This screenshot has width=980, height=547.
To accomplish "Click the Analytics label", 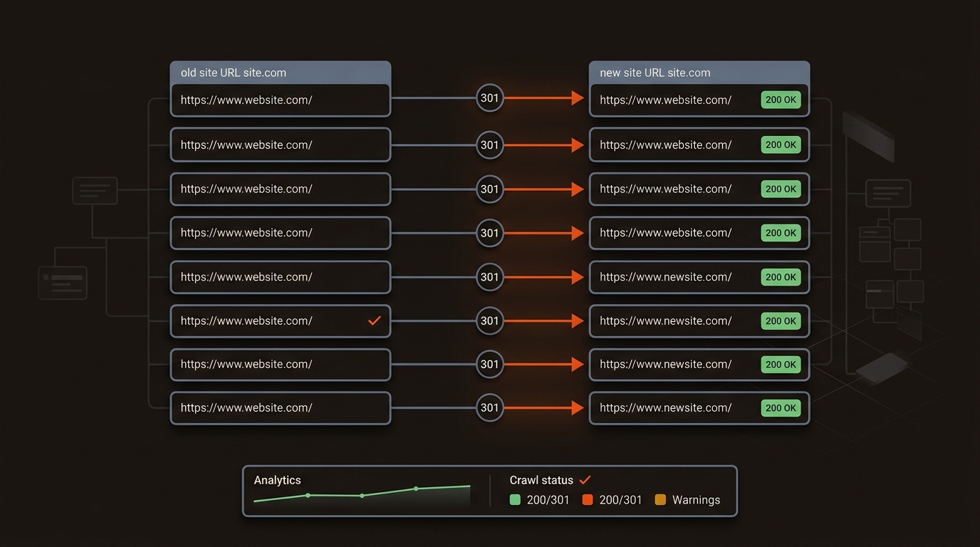I will point(278,480).
